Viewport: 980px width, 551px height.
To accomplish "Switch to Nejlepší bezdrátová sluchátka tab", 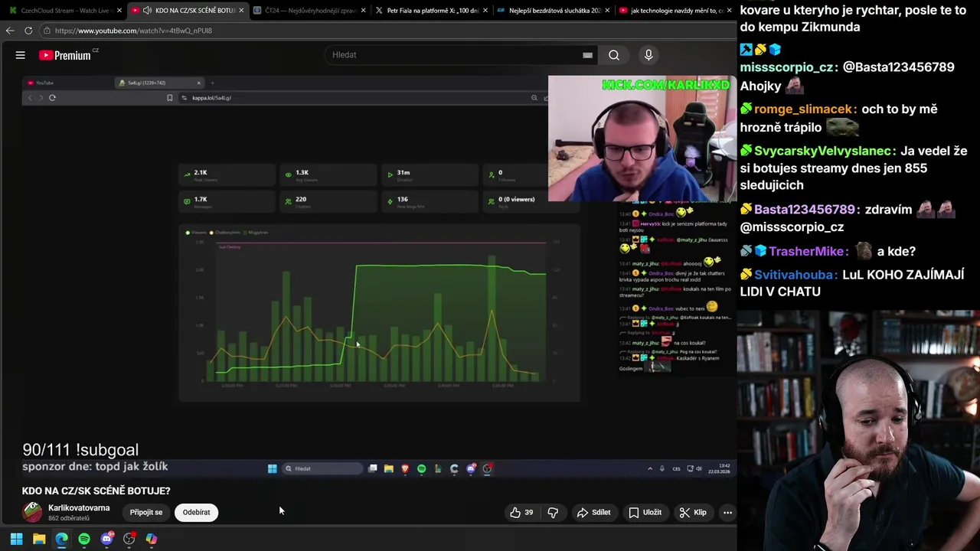I will coord(553,11).
